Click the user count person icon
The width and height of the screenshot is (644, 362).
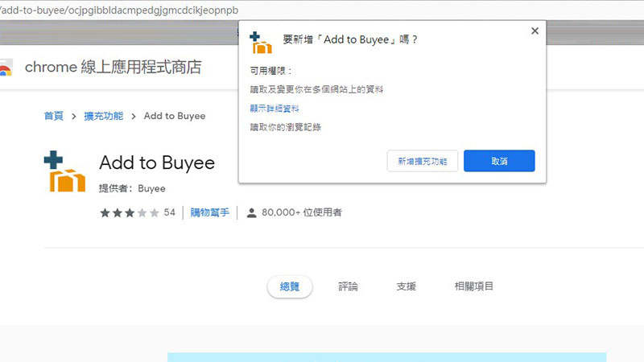coord(251,212)
